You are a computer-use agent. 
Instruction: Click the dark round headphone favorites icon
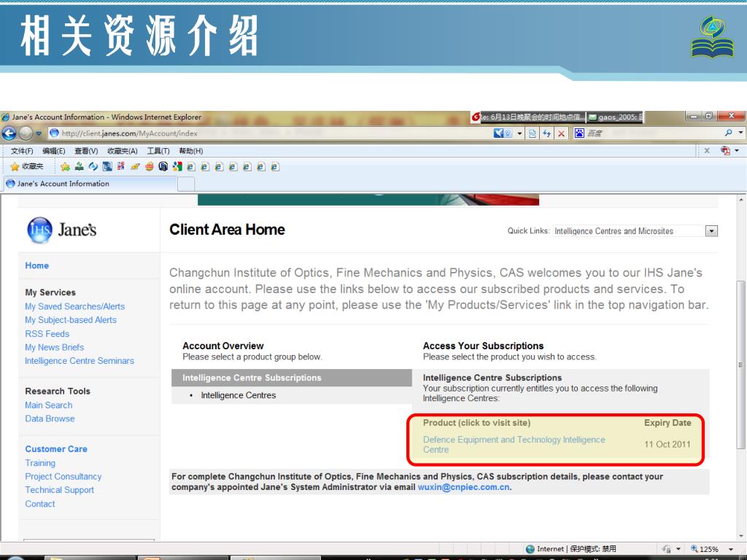pyautogui.click(x=163, y=166)
